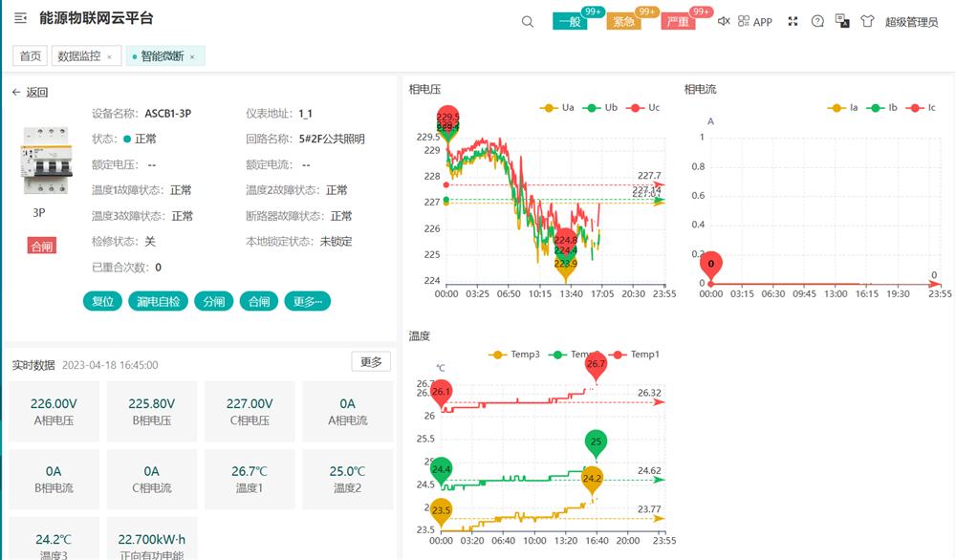Click the 相电流 chart title
The width and height of the screenshot is (956, 560).
(x=700, y=89)
